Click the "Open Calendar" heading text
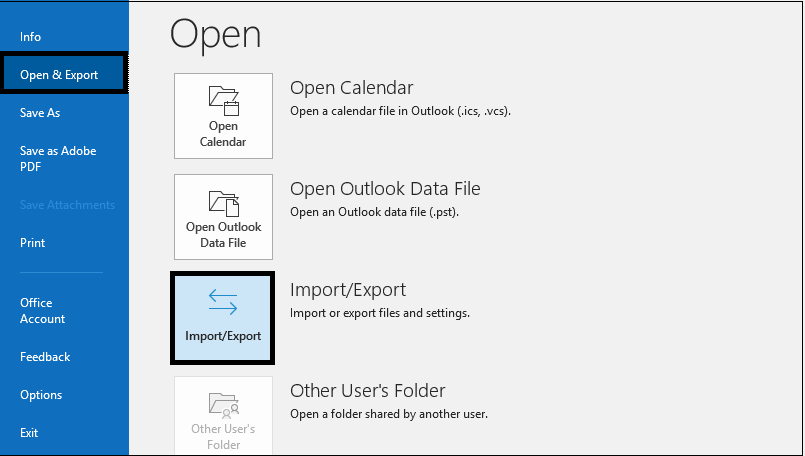 click(x=351, y=88)
